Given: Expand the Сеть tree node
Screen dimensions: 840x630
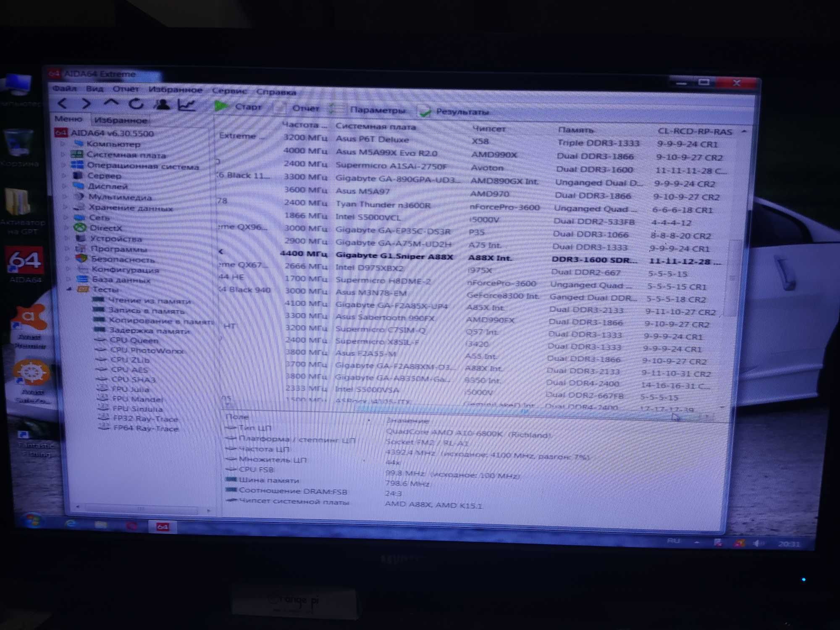Looking at the screenshot, I should [66, 217].
